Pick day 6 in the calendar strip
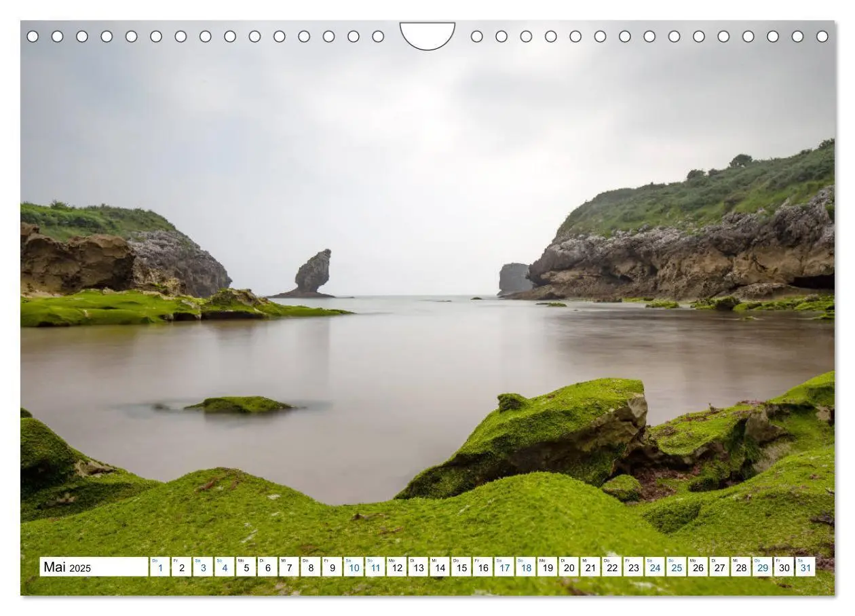855x616 pixels. click(x=267, y=567)
